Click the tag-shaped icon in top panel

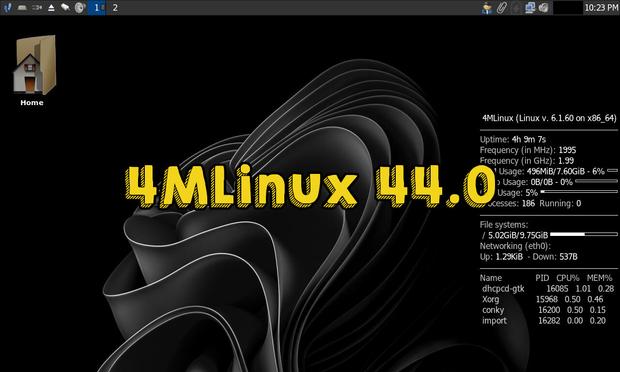(x=65, y=8)
